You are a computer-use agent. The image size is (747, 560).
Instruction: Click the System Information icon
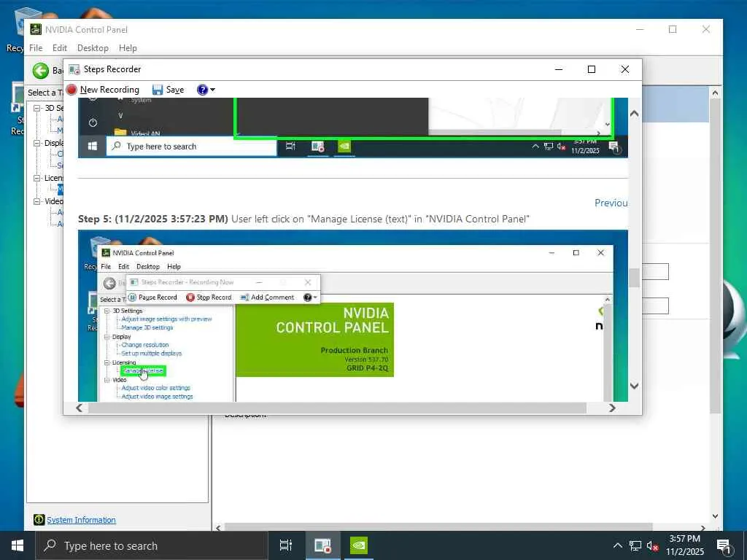39,520
